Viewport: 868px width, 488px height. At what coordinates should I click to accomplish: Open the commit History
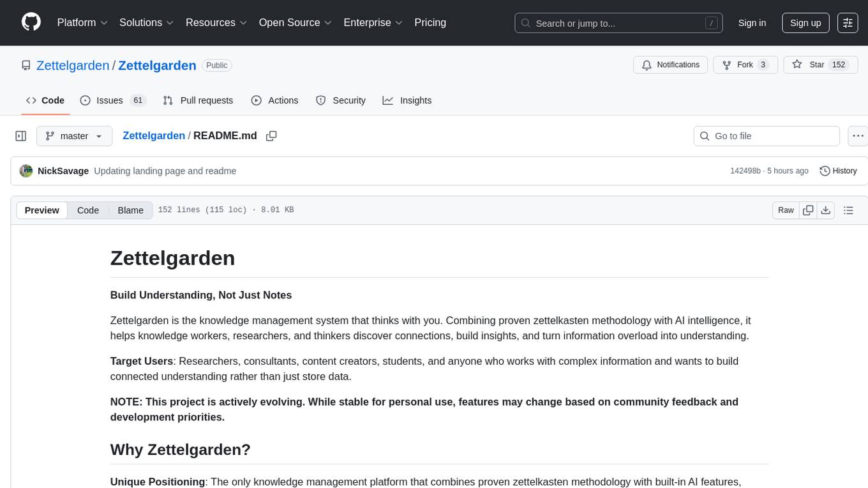tap(838, 171)
